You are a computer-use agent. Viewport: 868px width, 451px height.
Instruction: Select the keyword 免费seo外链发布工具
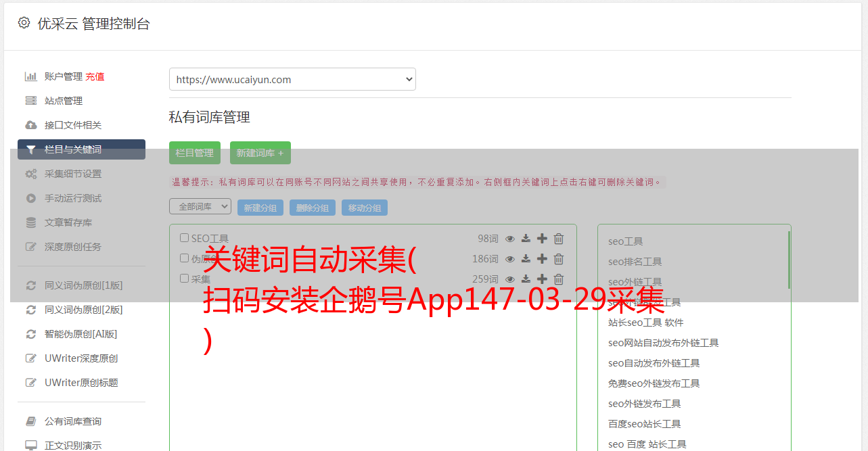coord(654,383)
